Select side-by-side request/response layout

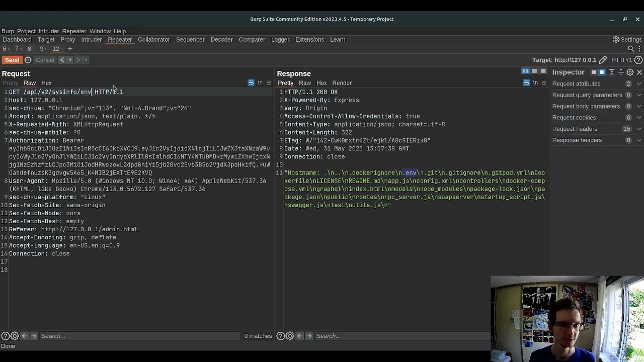525,71
